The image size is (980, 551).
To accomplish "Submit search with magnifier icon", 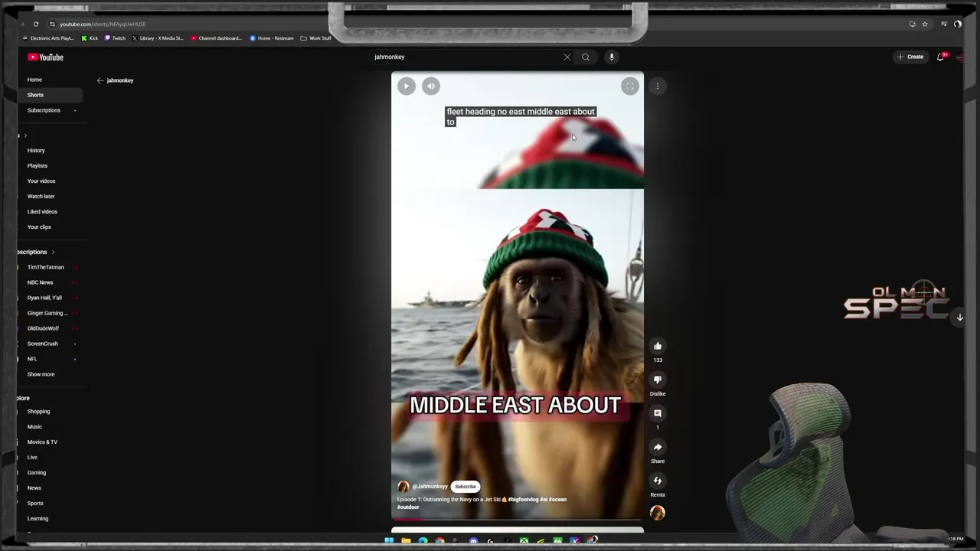I will click(586, 57).
